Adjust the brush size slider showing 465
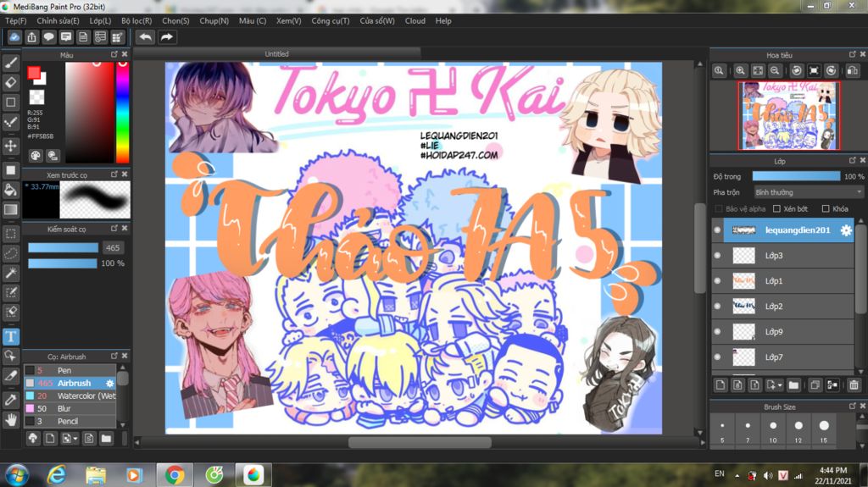This screenshot has width=868, height=487. pos(63,247)
